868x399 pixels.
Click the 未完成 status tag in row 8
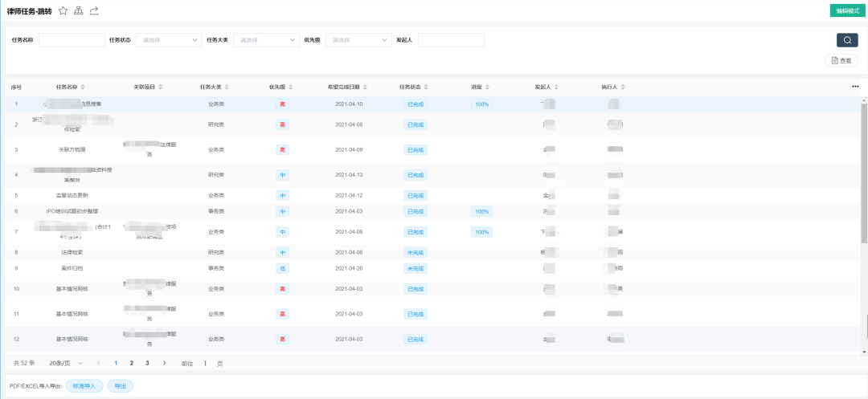coord(416,252)
